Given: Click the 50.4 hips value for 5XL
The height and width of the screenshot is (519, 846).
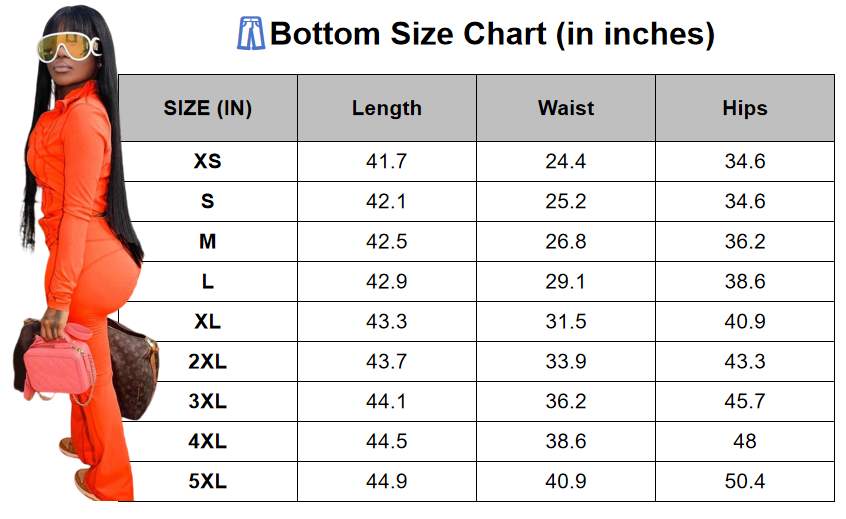Looking at the screenshot, I should point(745,481).
